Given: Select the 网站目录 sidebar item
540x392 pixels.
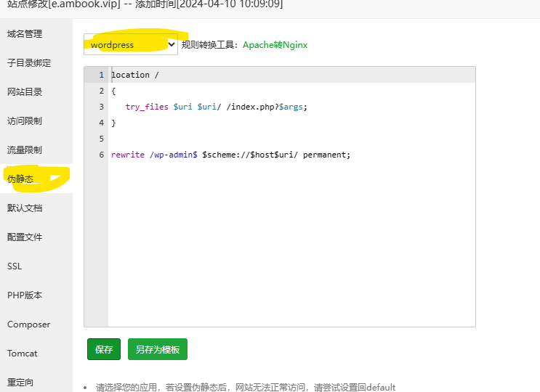Looking at the screenshot, I should 25,92.
